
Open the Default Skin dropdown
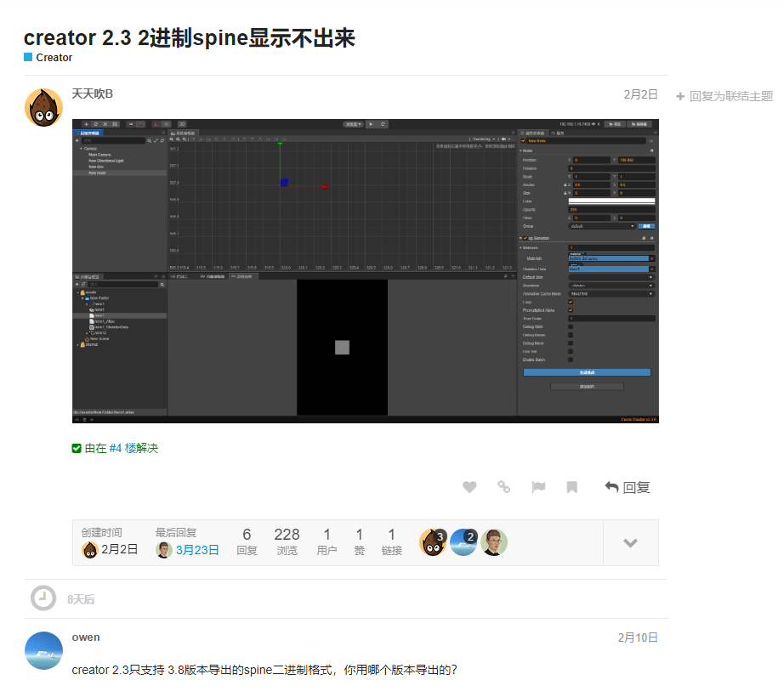pyautogui.click(x=612, y=277)
